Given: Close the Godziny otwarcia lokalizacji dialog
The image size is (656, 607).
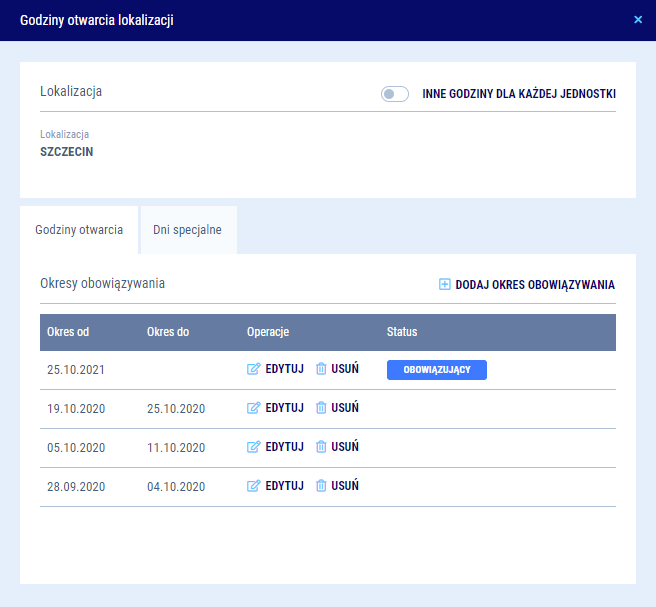Looking at the screenshot, I should (x=638, y=19).
